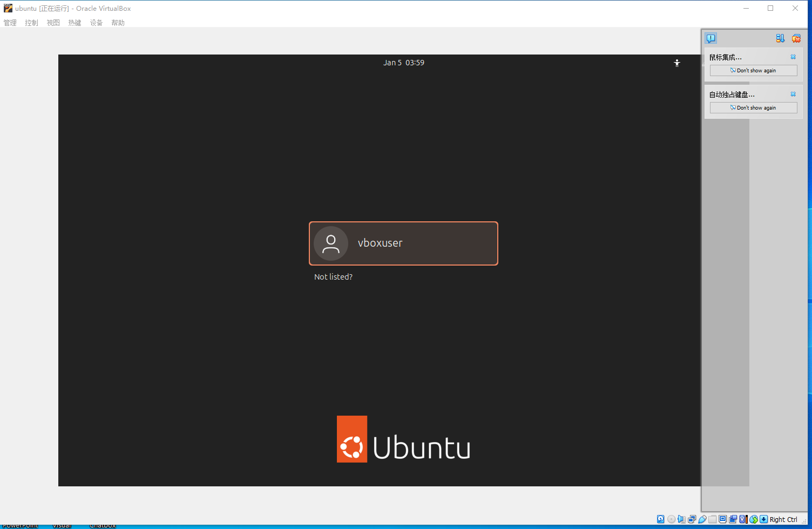This screenshot has width=812, height=529.
Task: Dismiss the 自动独占键盘 notification
Action: point(793,94)
